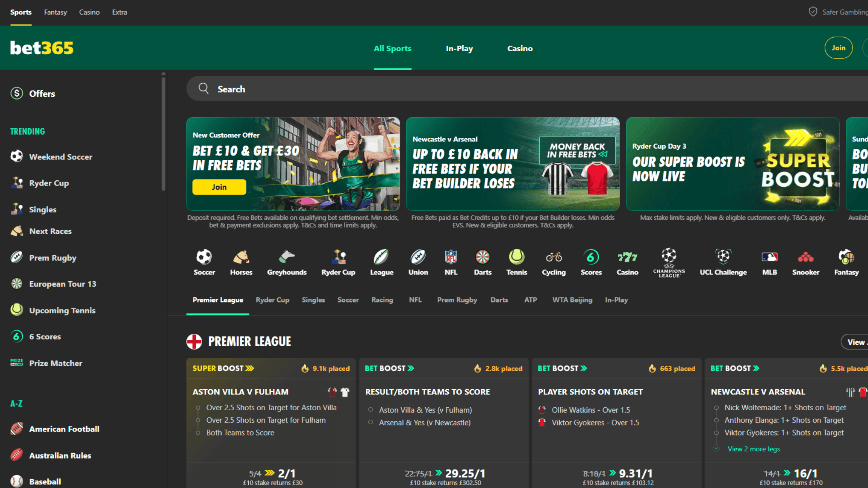868x488 pixels.
Task: Expand the Bet Boost chevron on Player Shots card
Action: [583, 368]
